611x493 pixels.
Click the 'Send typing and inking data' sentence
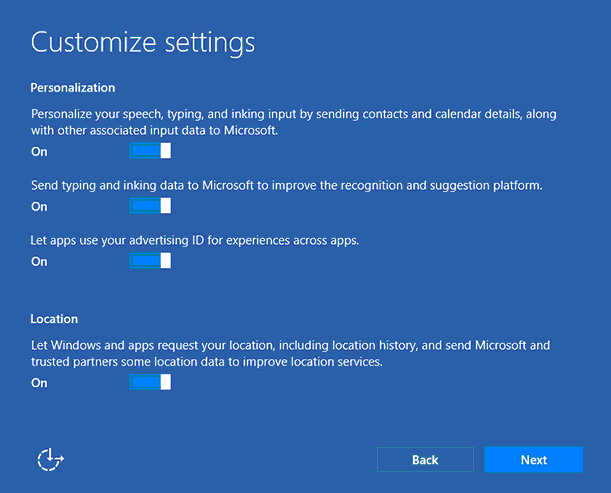coord(286,186)
